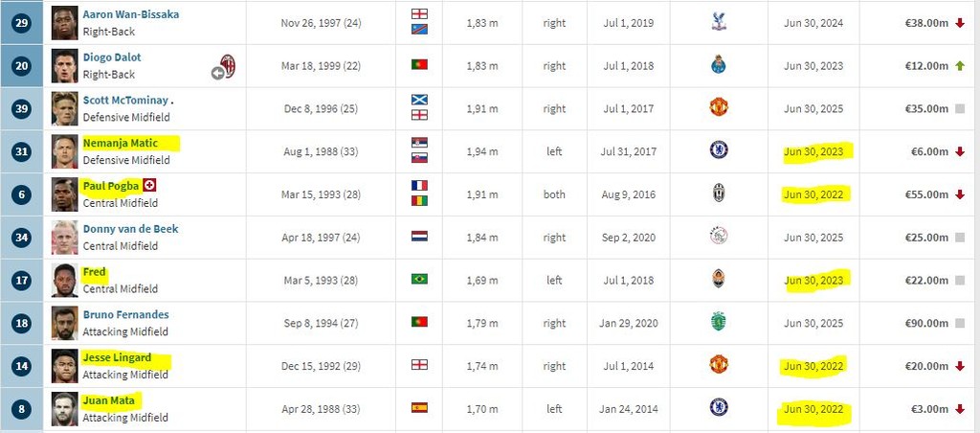Click Shakhtar crest in Fred's row

tap(719, 280)
